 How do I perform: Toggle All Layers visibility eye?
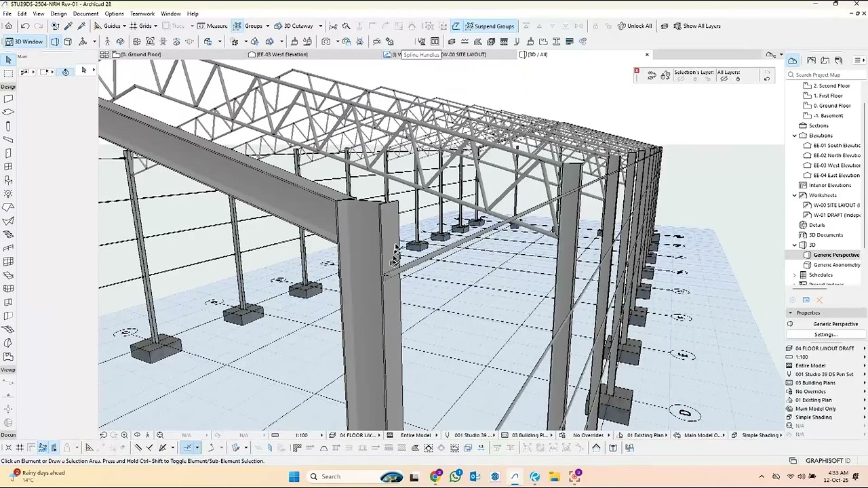tap(724, 79)
